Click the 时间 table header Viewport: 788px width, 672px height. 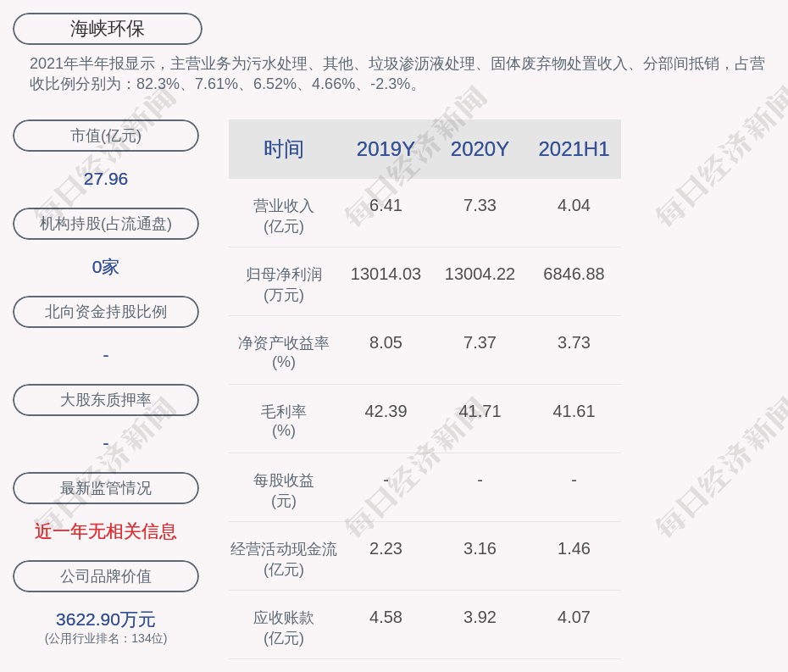(283, 149)
